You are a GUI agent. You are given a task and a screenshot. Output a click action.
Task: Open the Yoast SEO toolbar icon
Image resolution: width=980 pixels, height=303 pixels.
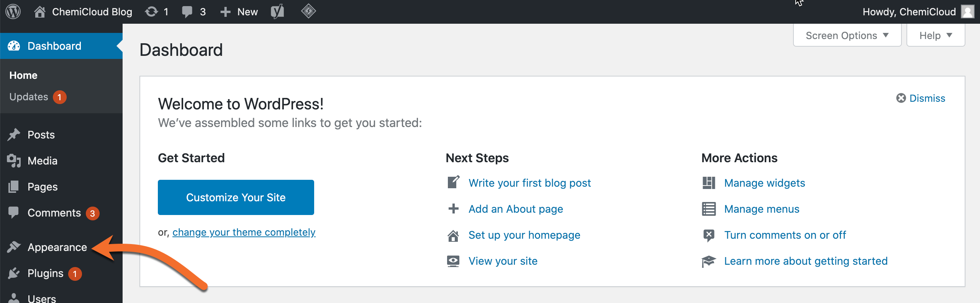click(x=277, y=11)
